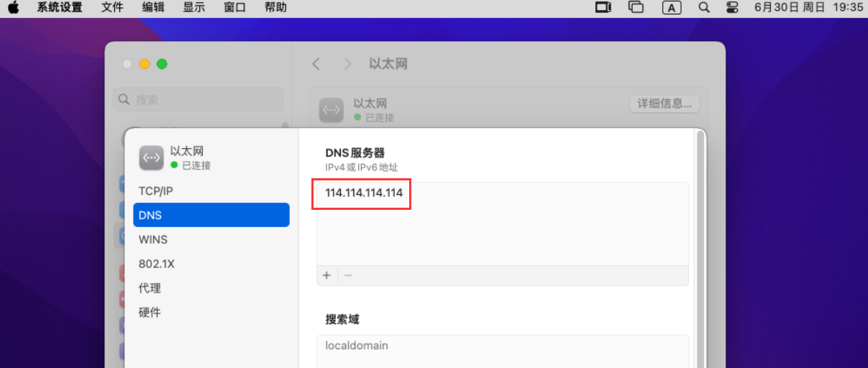Select the 代理 sidebar item
Viewport: 868px width, 368px height.
(150, 288)
